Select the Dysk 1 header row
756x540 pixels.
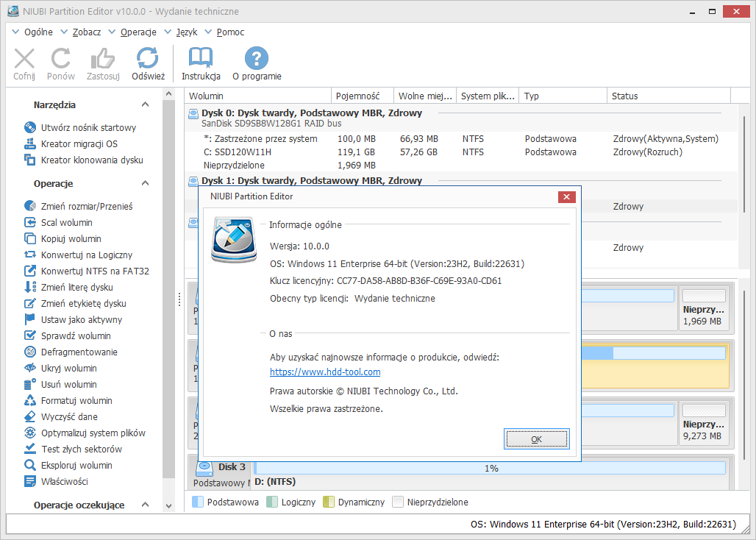(x=461, y=181)
